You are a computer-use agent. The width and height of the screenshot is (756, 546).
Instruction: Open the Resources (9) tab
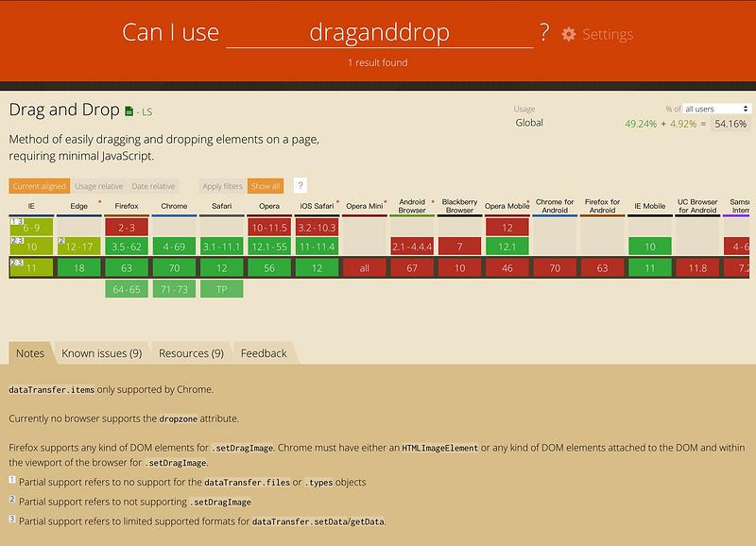[192, 353]
